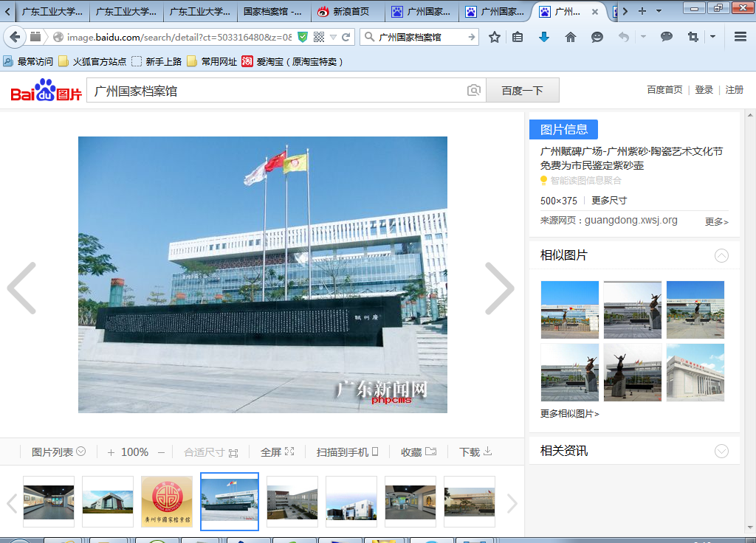Reload the page with the refresh icon
Viewport: 756px width, 543px height.
[x=346, y=37]
